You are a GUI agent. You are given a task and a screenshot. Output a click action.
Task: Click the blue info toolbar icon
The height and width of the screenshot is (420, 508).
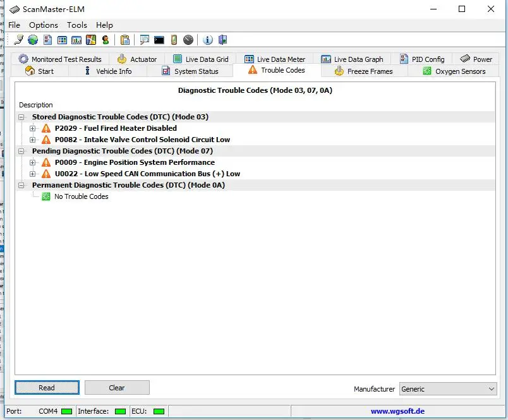(208, 40)
